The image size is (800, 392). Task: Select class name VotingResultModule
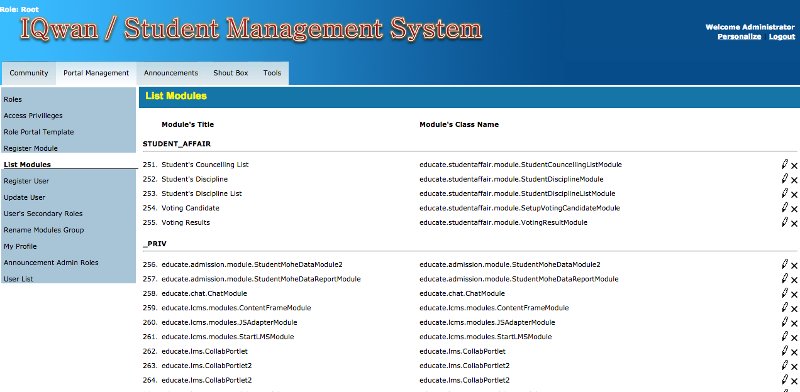point(503,223)
